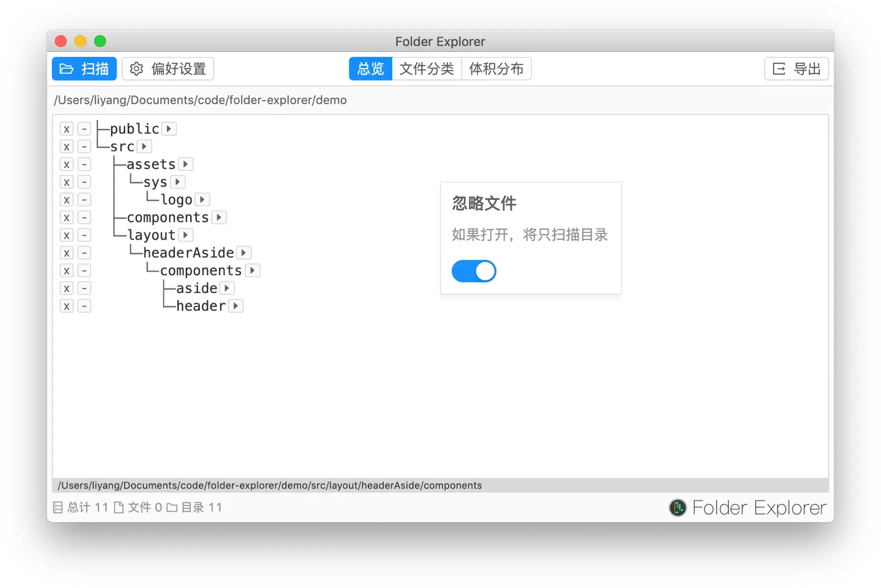The image size is (881, 588).
Task: Open 偏好设置 preferences
Action: point(168,69)
